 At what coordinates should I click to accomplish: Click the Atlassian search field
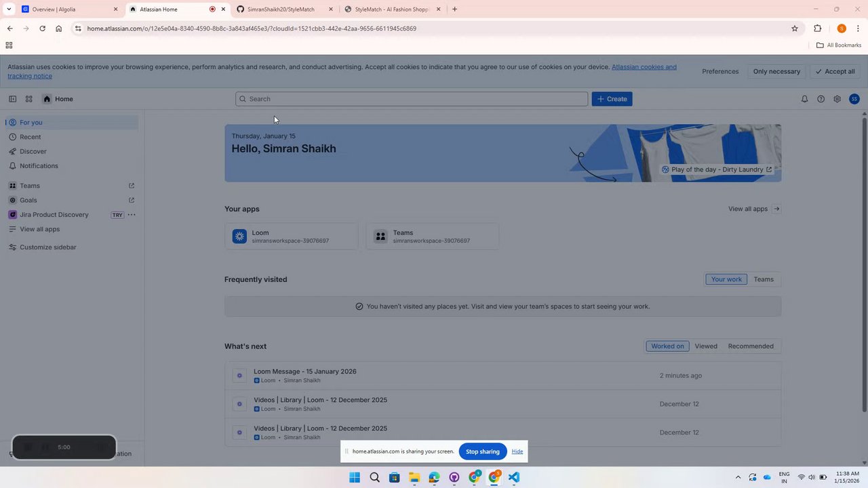(x=412, y=99)
